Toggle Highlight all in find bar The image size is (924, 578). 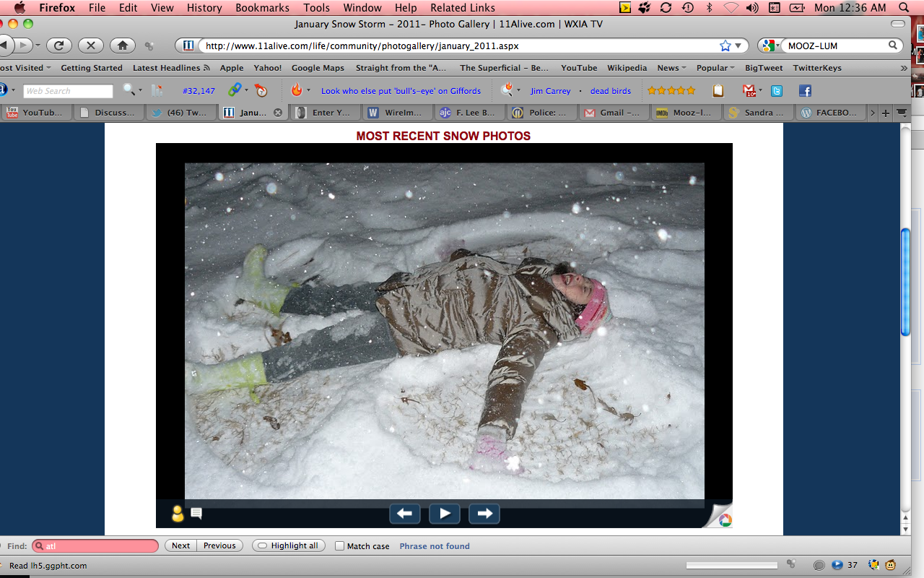point(288,546)
